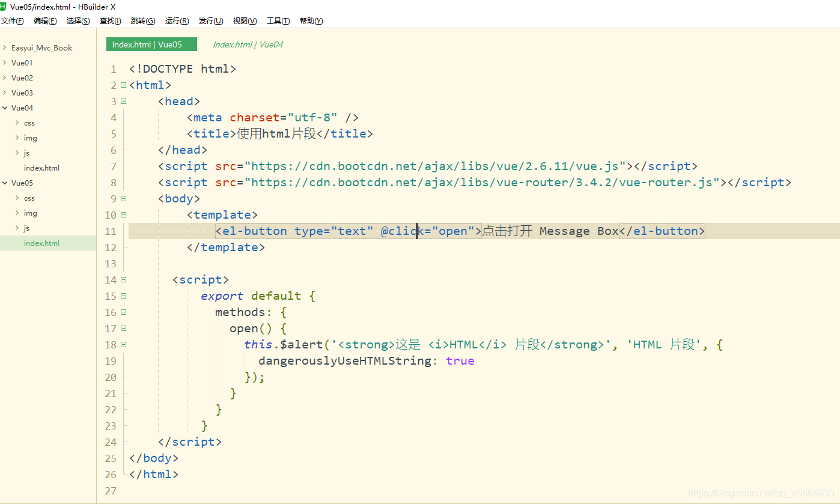Select the Vue03 project in the tree

pos(22,93)
